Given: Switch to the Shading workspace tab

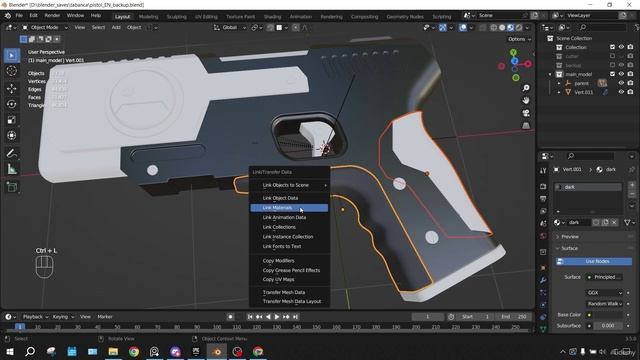Looking at the screenshot, I should tap(272, 17).
